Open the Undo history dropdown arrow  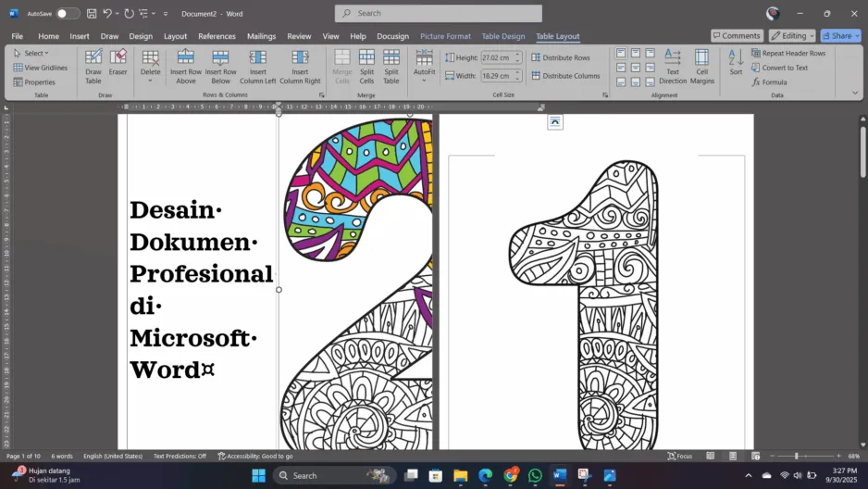tap(117, 13)
